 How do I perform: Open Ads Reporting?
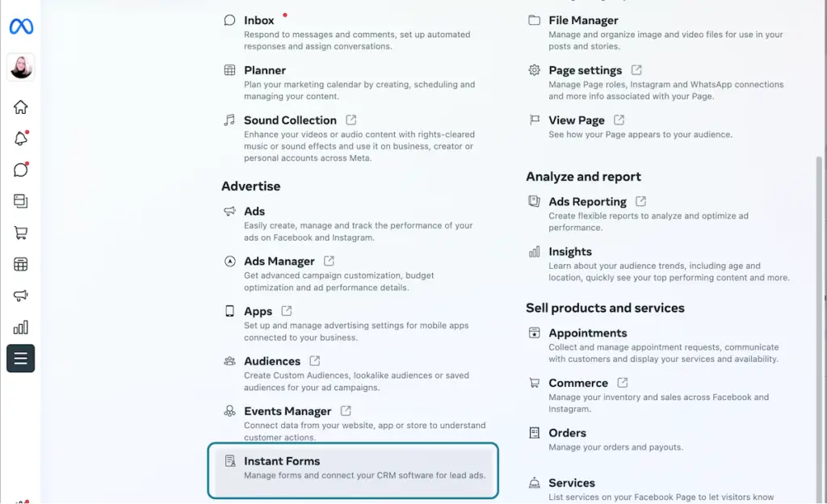(x=586, y=201)
